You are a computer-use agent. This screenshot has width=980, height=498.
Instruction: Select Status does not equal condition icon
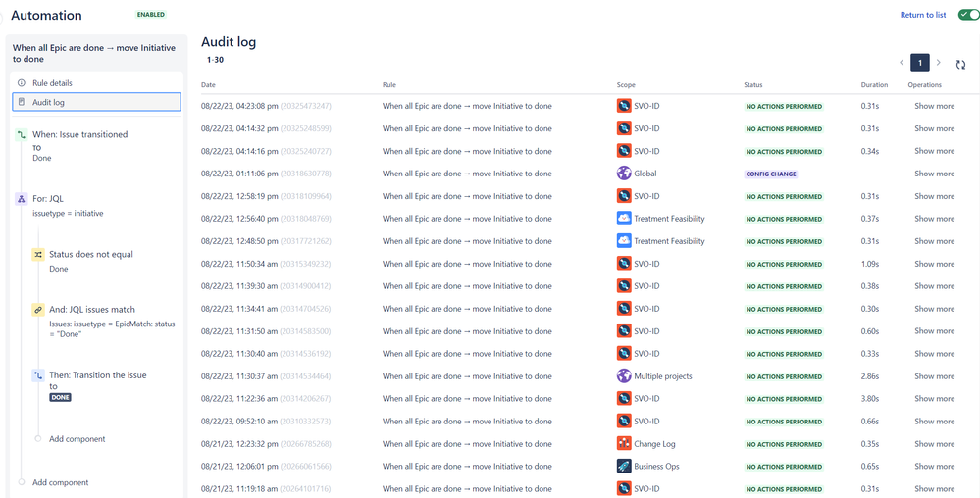pyautogui.click(x=37, y=254)
